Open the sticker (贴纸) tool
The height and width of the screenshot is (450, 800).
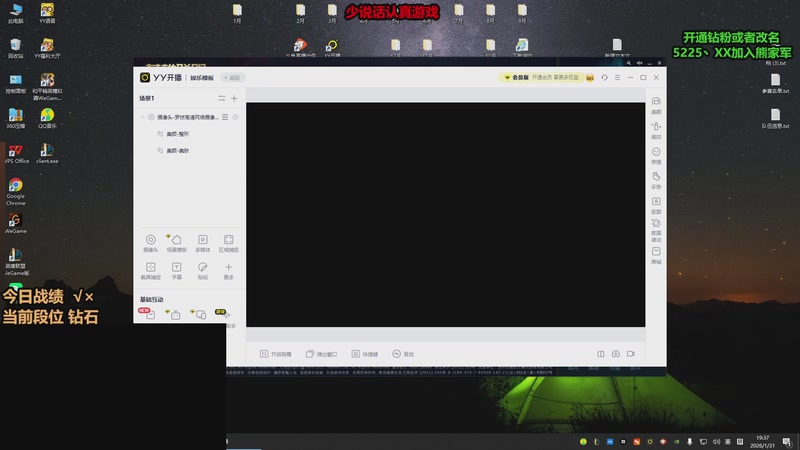pos(202,268)
